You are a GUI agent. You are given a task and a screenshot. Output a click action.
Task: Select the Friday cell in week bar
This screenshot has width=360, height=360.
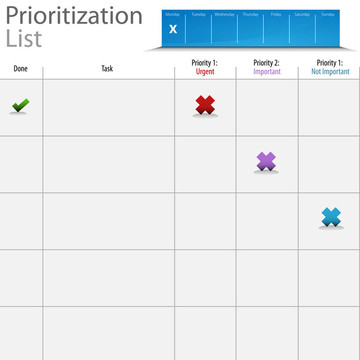point(276,28)
